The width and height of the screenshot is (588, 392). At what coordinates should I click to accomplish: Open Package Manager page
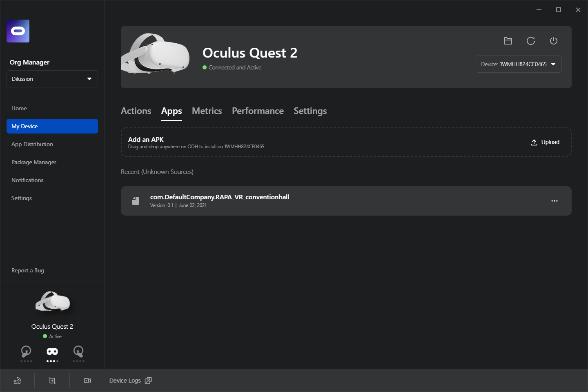coord(52,162)
